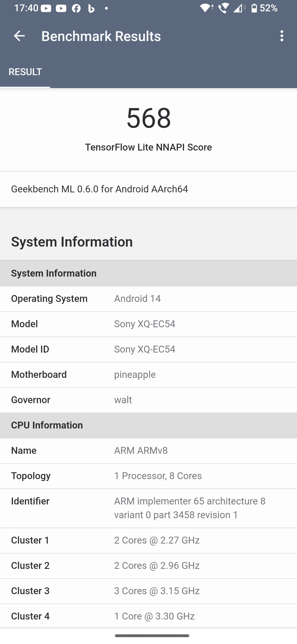Select the RESULT tab
This screenshot has width=297, height=644.
coord(25,72)
